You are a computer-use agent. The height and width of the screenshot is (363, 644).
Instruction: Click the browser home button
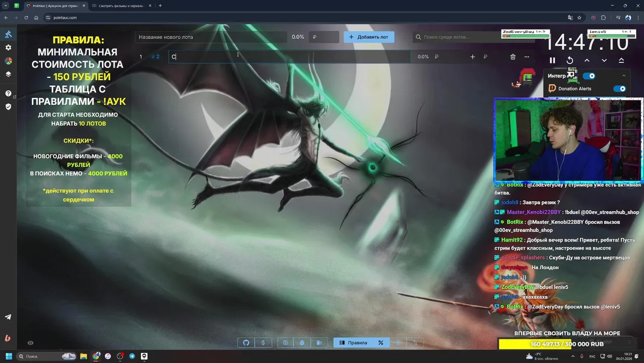click(36, 18)
